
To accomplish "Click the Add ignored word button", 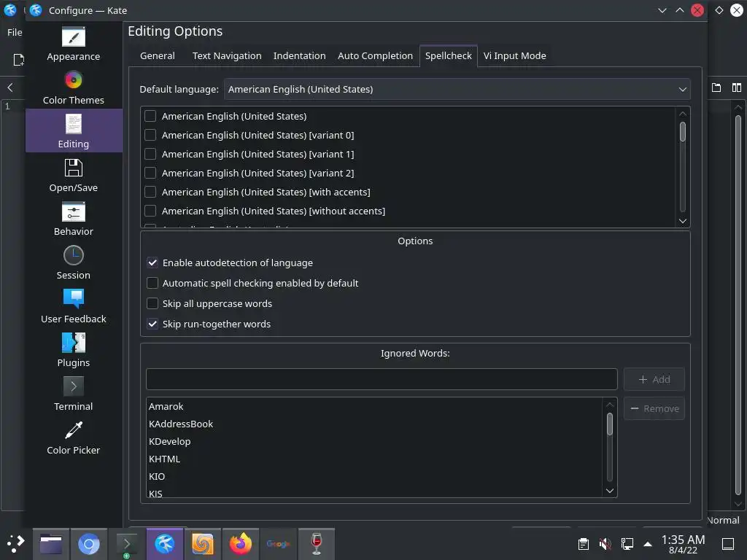I will coord(654,379).
